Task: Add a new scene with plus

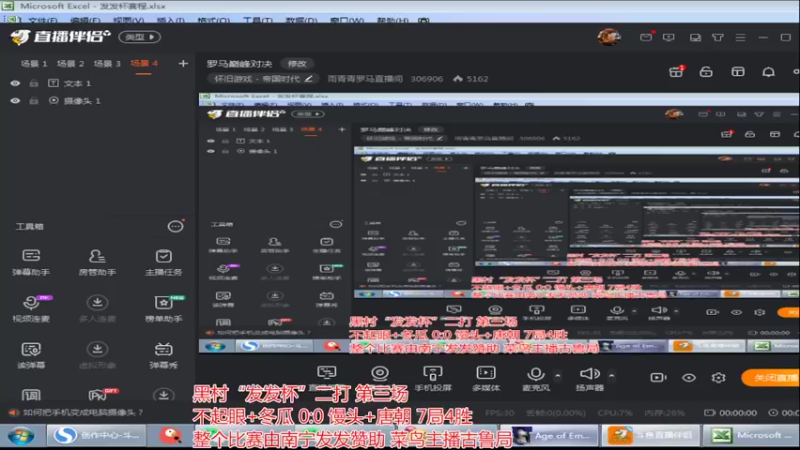Action: (x=183, y=64)
